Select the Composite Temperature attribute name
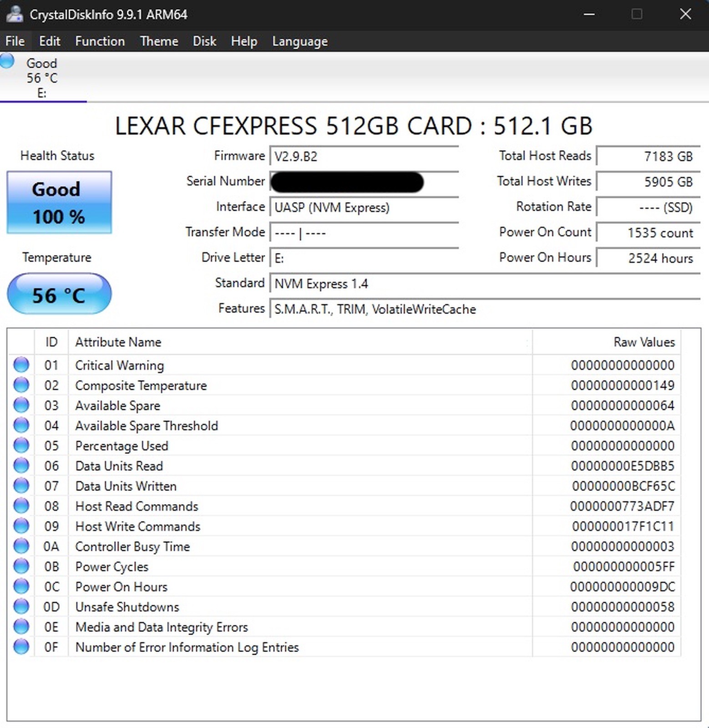The image size is (709, 728). click(x=141, y=385)
